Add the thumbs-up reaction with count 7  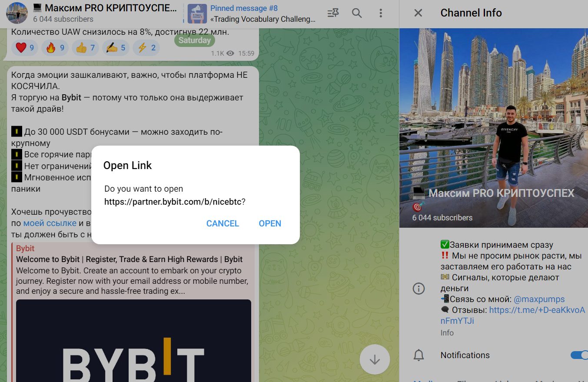tap(85, 48)
